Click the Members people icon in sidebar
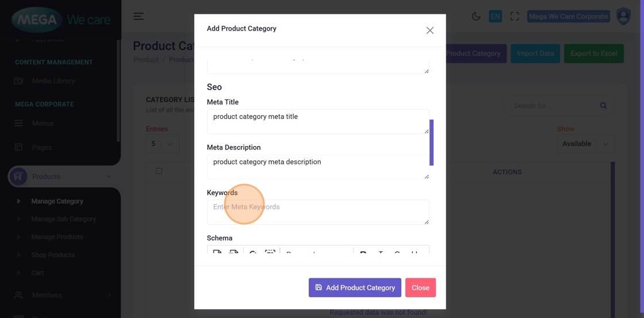644x318 pixels. point(18,295)
